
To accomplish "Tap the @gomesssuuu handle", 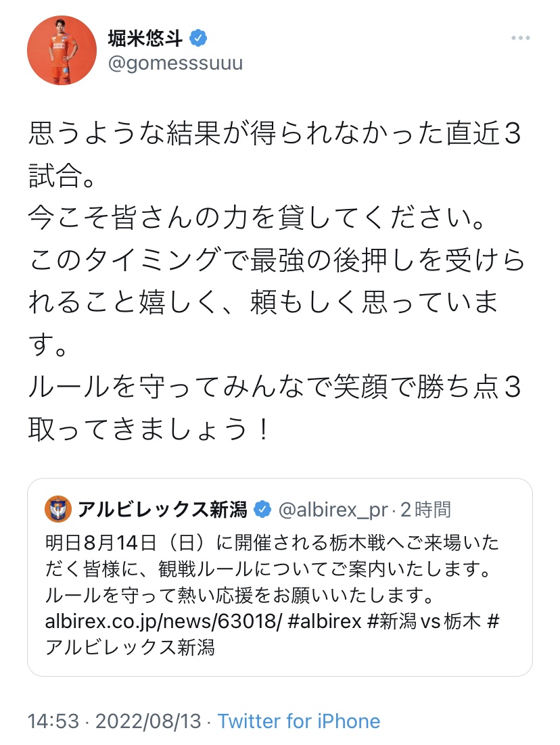I will pyautogui.click(x=174, y=64).
